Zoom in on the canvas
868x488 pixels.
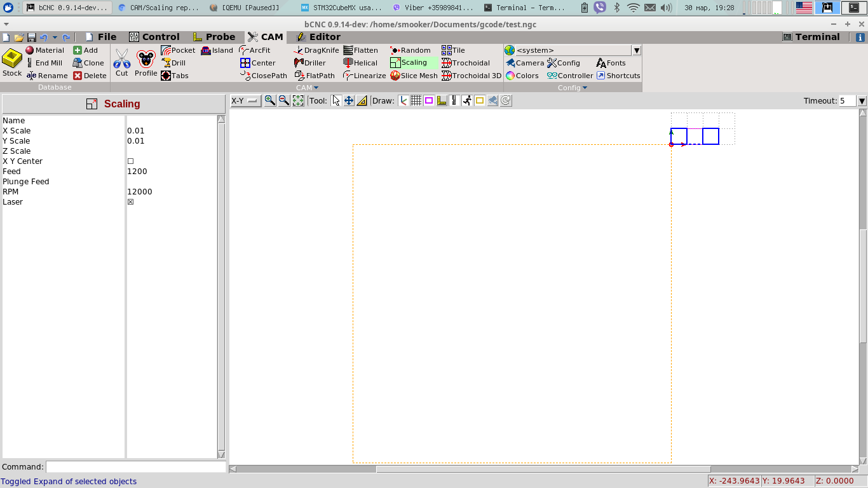click(270, 100)
